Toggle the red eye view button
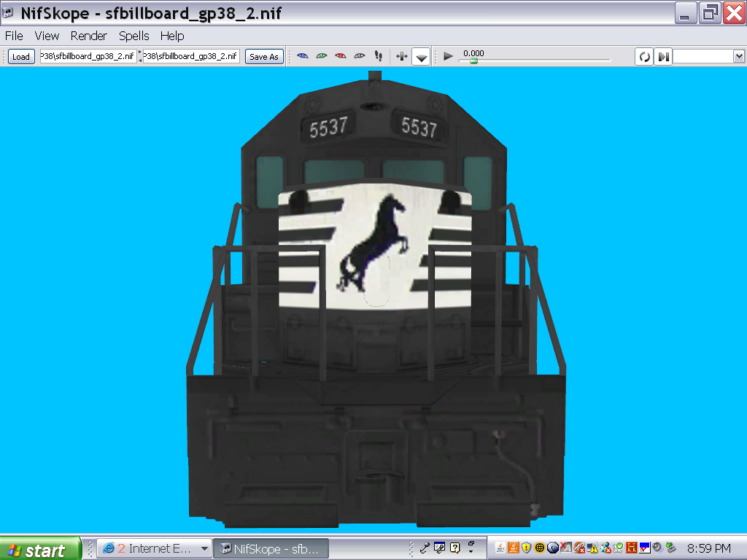 [340, 56]
